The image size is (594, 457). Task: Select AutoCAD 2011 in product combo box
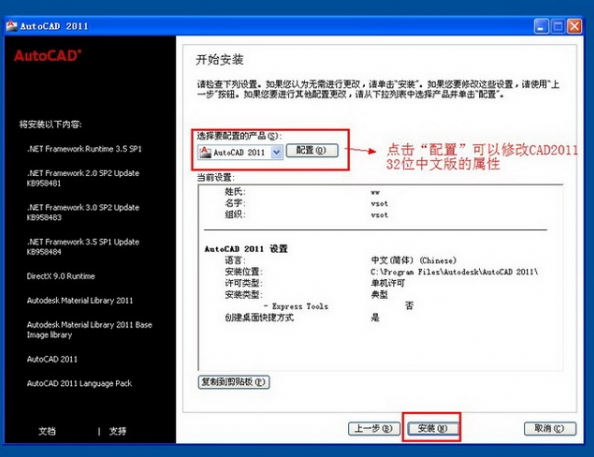240,152
